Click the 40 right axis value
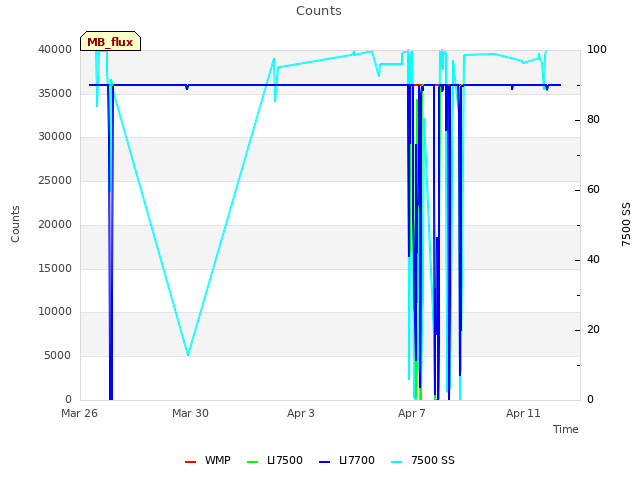 593,260
